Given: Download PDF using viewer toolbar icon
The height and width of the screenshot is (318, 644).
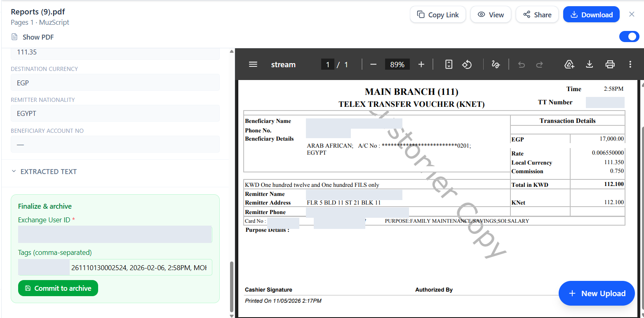Looking at the screenshot, I should pos(590,64).
